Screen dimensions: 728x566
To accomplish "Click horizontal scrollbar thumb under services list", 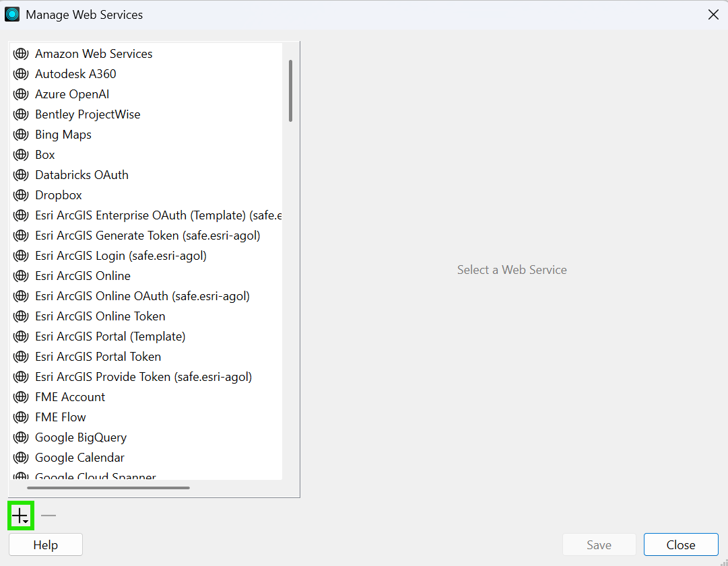I will point(108,488).
